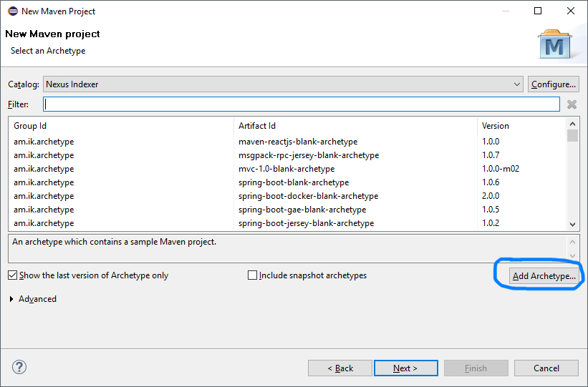Viewport: 588px width, 387px height.
Task: Clear the filter with the X icon
Action: [572, 104]
